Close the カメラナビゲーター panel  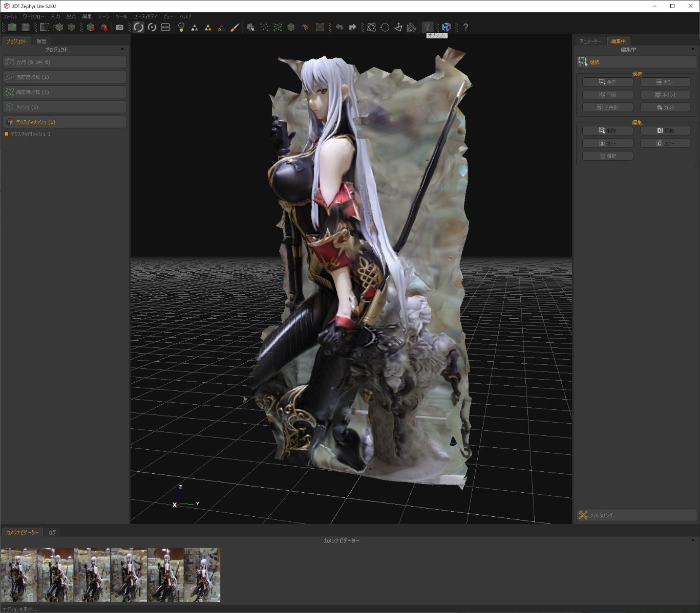(x=693, y=540)
